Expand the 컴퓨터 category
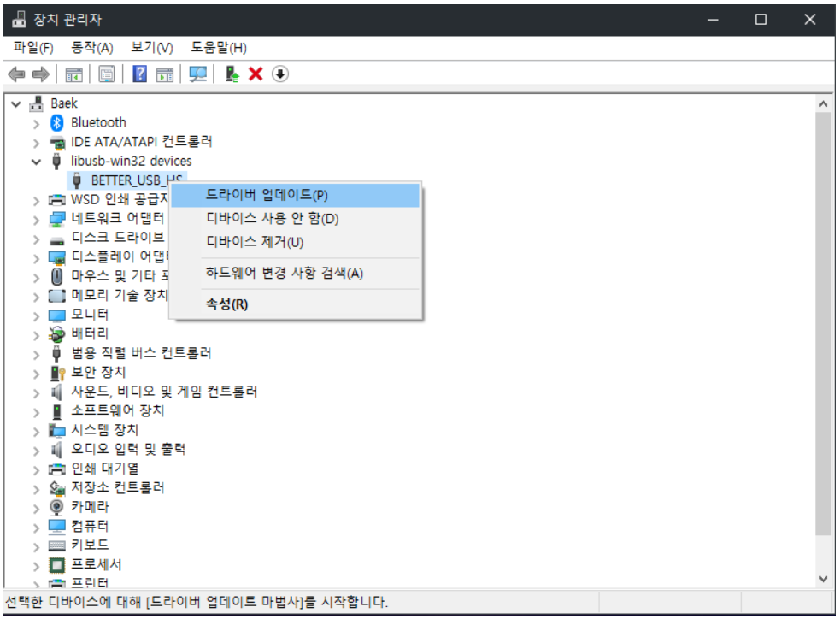The image size is (840, 619). tap(37, 528)
